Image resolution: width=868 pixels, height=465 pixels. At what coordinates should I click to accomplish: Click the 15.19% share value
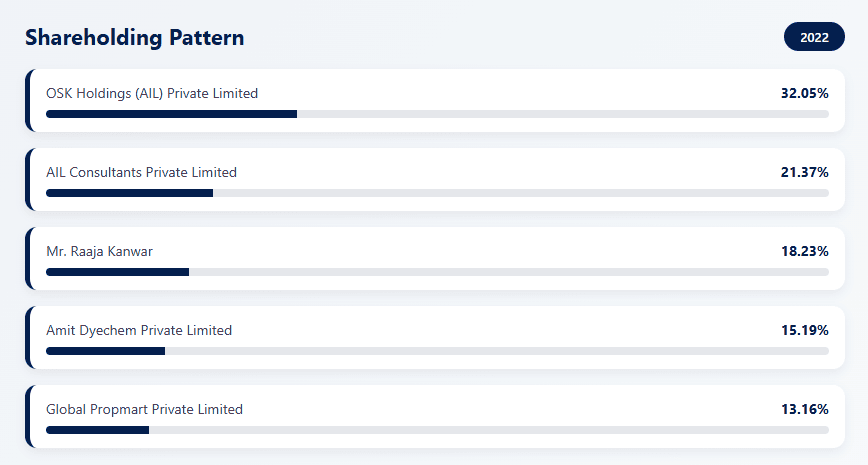804,330
